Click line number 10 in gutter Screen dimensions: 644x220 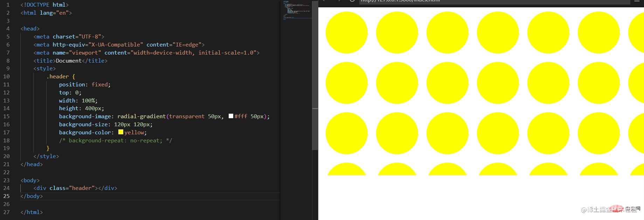[x=6, y=77]
